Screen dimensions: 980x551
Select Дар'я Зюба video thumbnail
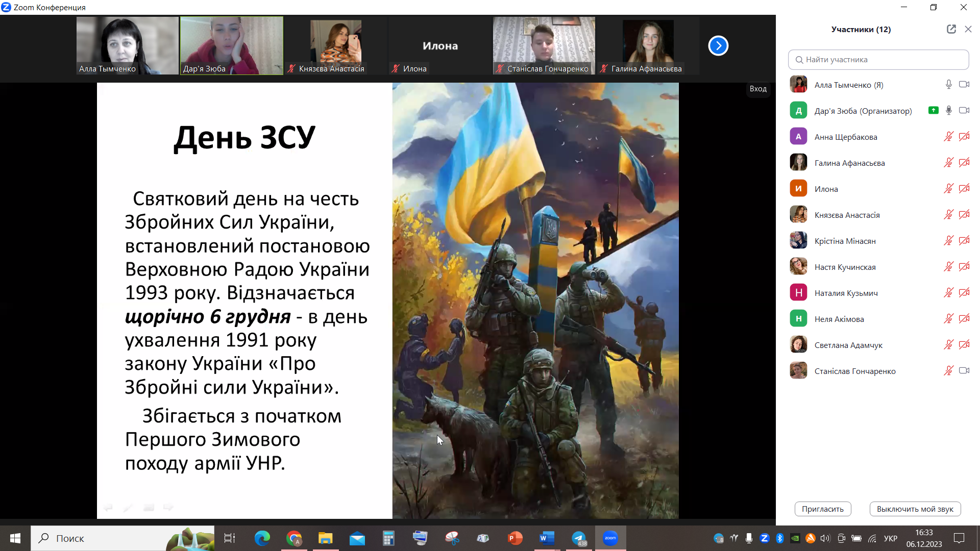pyautogui.click(x=231, y=46)
